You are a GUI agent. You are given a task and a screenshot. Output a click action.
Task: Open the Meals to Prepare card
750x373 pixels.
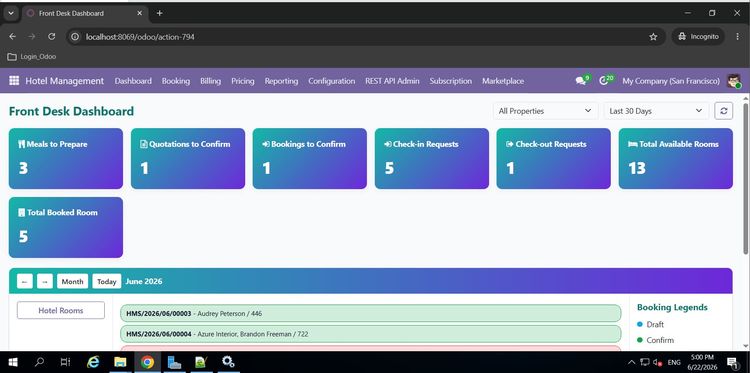(x=66, y=158)
